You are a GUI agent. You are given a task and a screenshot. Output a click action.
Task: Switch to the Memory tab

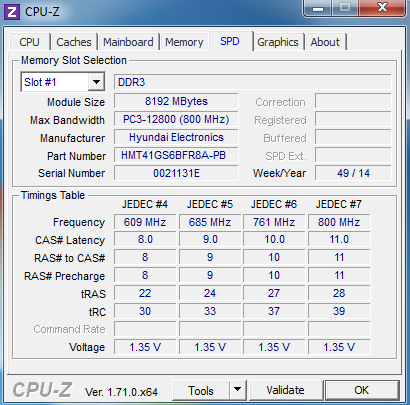[184, 42]
